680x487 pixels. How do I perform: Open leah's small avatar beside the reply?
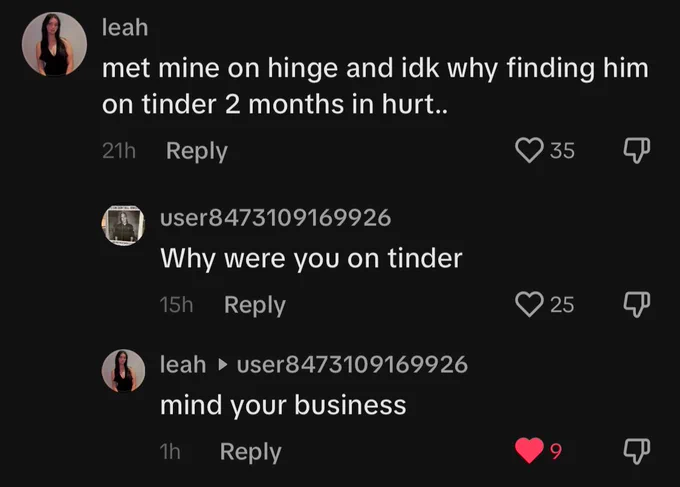(123, 371)
